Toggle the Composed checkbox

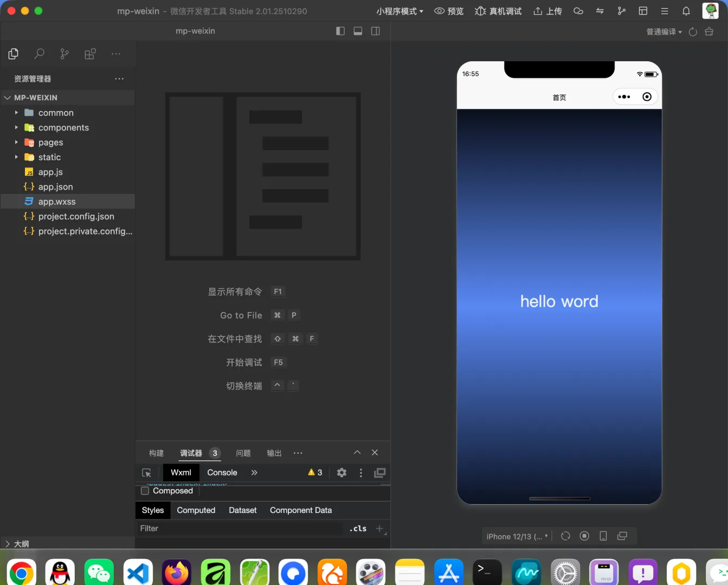click(x=145, y=491)
